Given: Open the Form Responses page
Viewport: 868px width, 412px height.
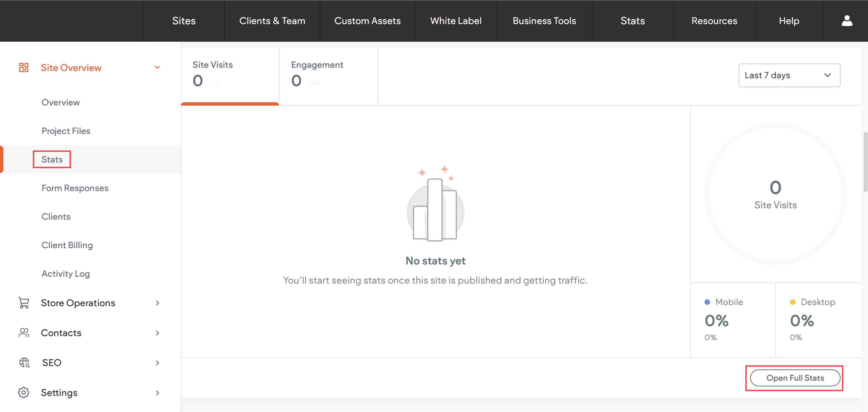Looking at the screenshot, I should tap(75, 188).
